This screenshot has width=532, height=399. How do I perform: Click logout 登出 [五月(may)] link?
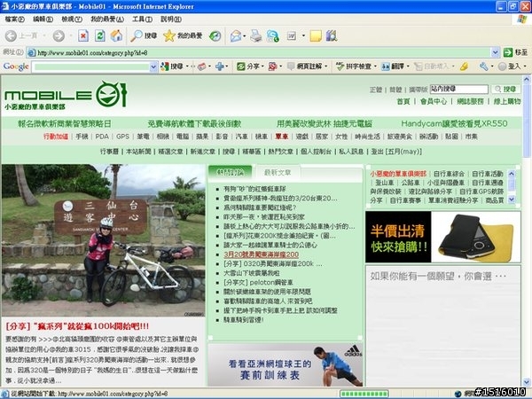(396, 152)
